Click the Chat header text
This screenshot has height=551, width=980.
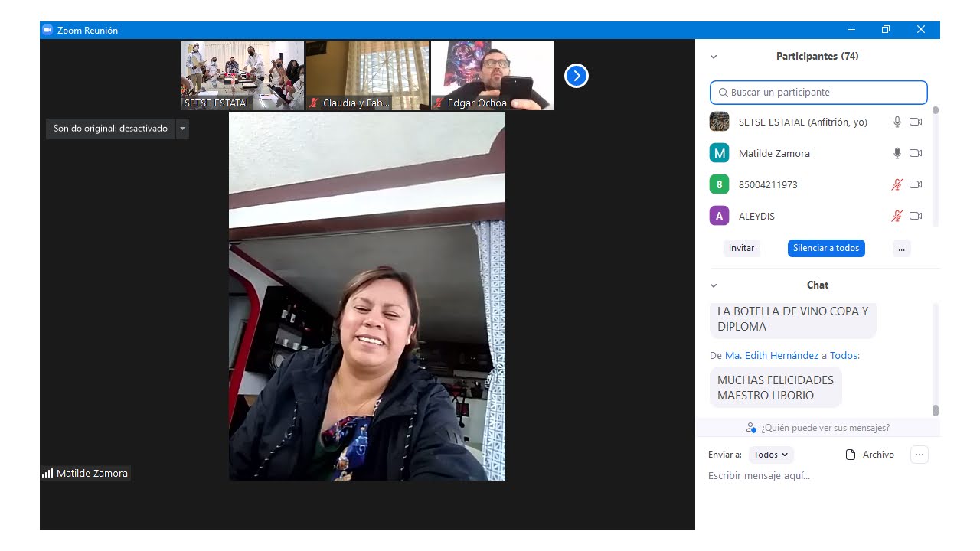[818, 285]
